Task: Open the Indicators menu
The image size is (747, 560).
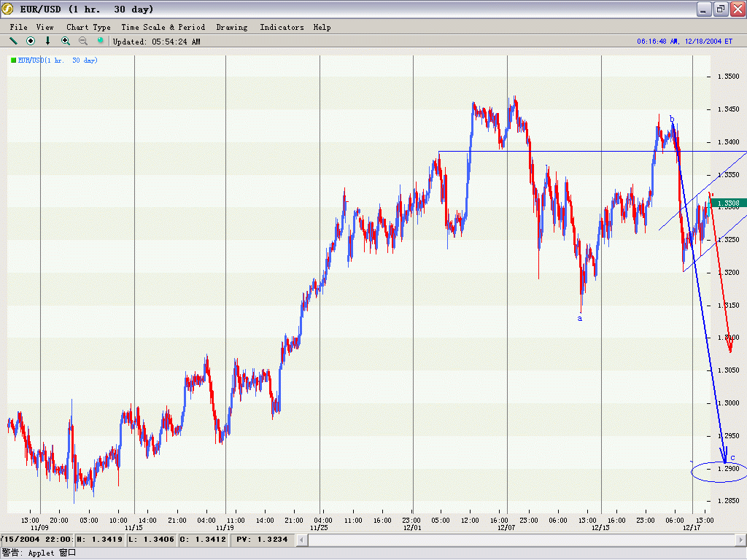Action: 282,27
